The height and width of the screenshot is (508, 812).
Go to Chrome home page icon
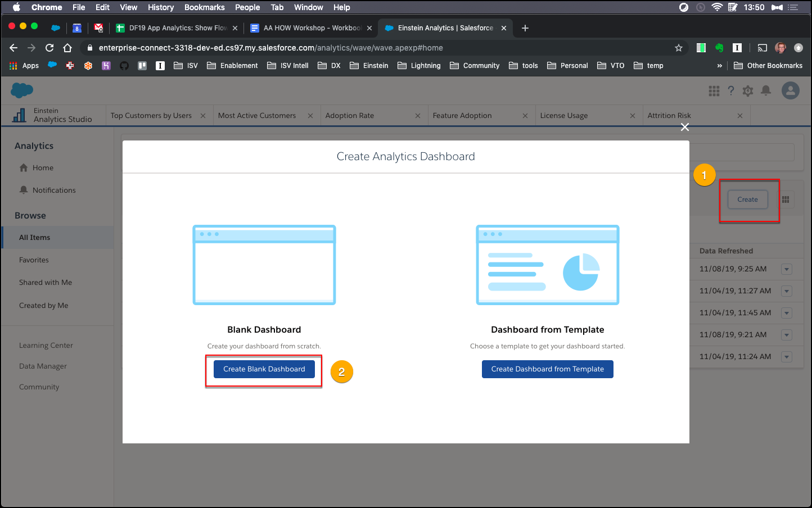67,48
